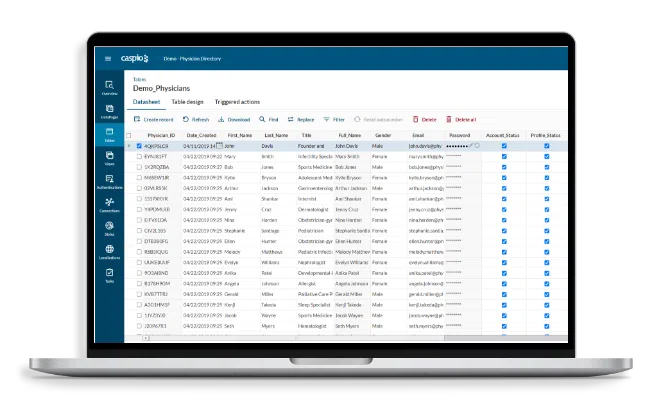Open Authentications in the left sidebar

108,182
